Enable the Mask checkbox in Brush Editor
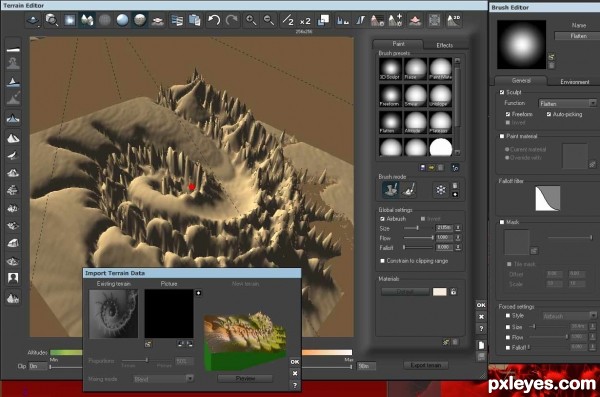600x397 pixels. pyautogui.click(x=502, y=222)
